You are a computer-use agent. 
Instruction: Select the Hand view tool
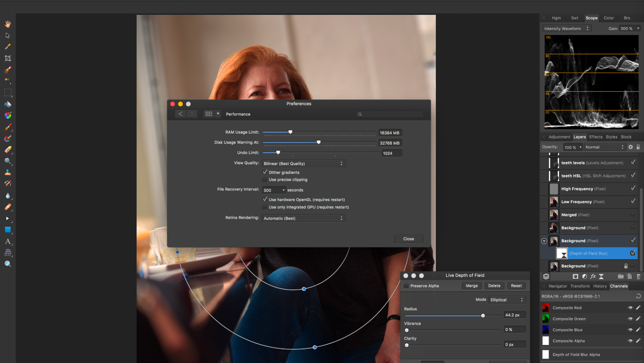[8, 24]
